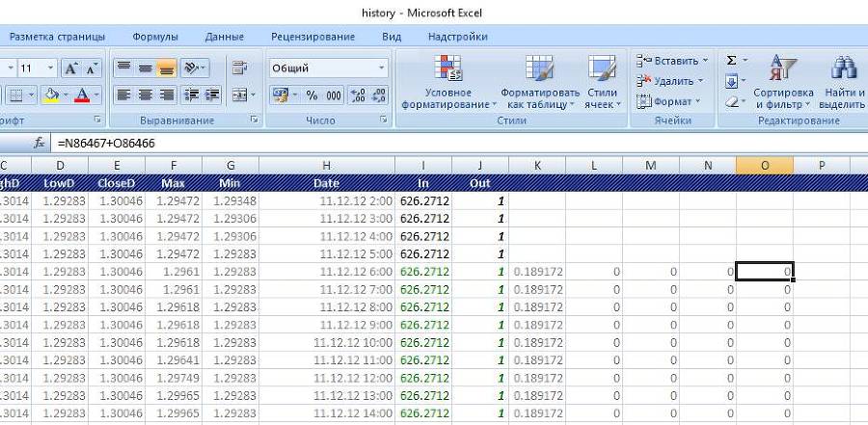Open 'Сортировка и фильтр' menu
868x425 pixels.
coord(783,82)
